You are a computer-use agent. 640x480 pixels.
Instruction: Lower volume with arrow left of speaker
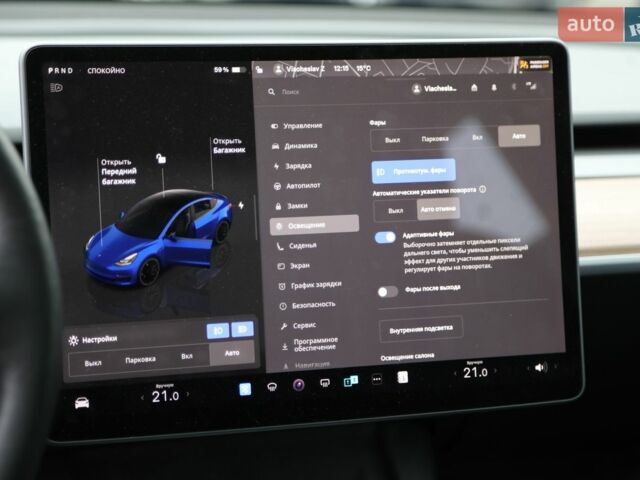(x=528, y=368)
